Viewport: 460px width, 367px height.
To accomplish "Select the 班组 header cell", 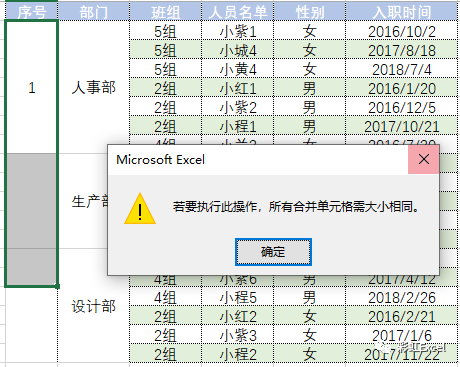I will click(x=165, y=11).
